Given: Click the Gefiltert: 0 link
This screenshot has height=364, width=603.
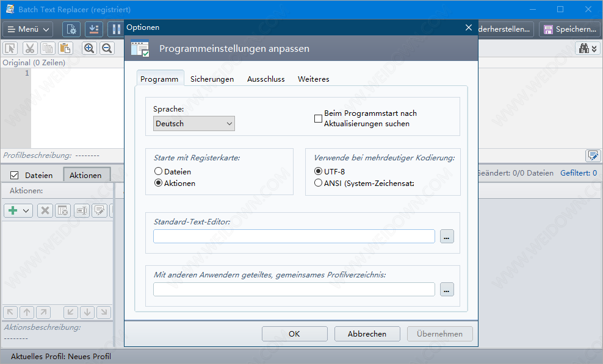Looking at the screenshot, I should click(x=579, y=173).
